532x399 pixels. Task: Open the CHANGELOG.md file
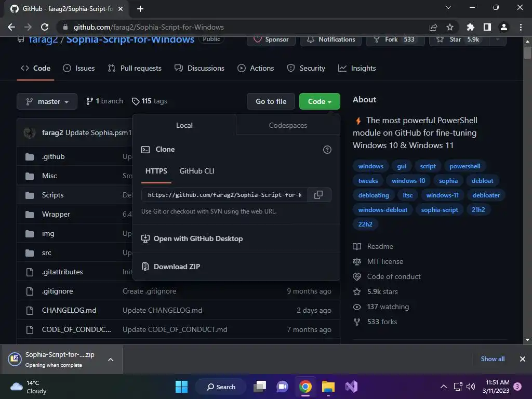pos(69,311)
